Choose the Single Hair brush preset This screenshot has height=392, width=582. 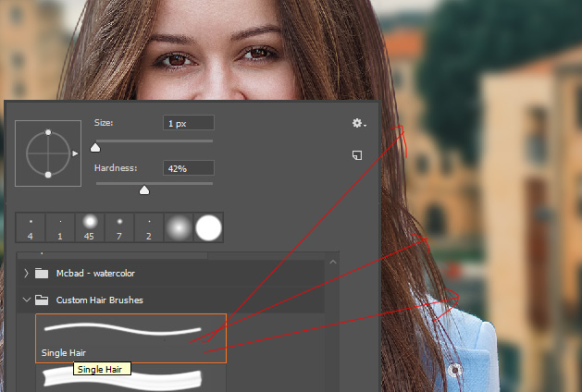click(x=130, y=337)
